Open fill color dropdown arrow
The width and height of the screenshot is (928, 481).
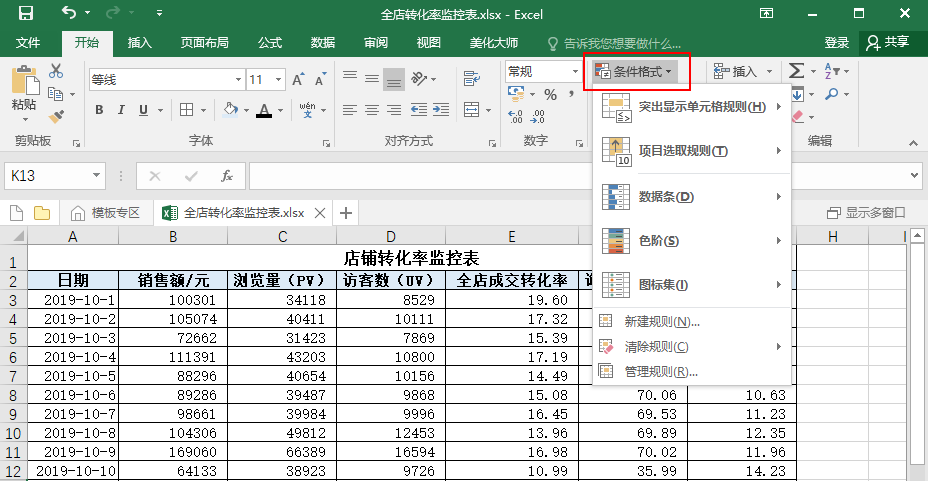coord(246,110)
